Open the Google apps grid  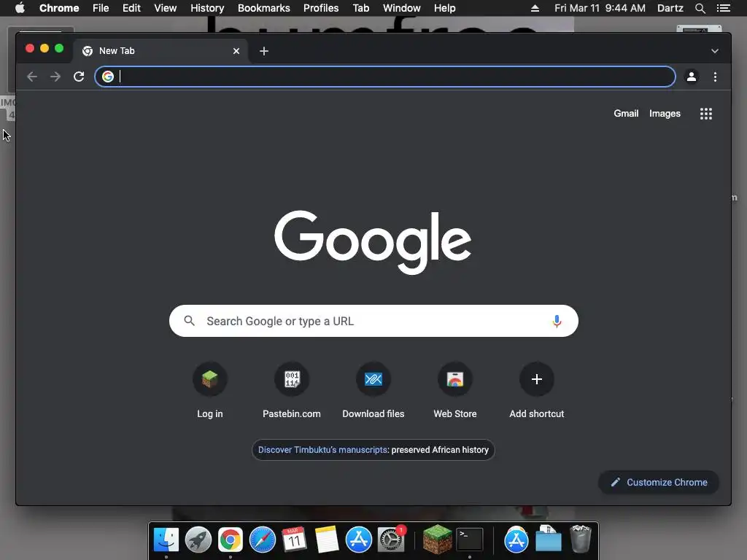[x=706, y=114]
